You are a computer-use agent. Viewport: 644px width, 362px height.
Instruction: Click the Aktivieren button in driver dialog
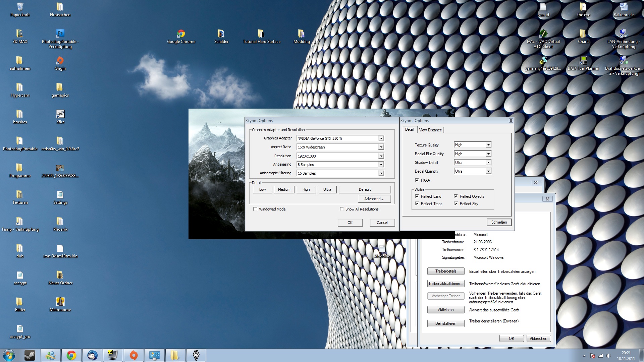pos(446,310)
